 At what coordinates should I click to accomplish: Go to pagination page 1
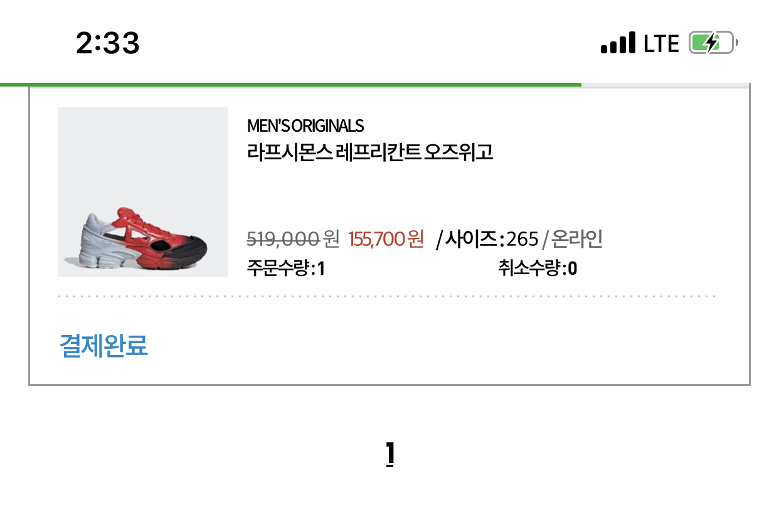click(389, 454)
